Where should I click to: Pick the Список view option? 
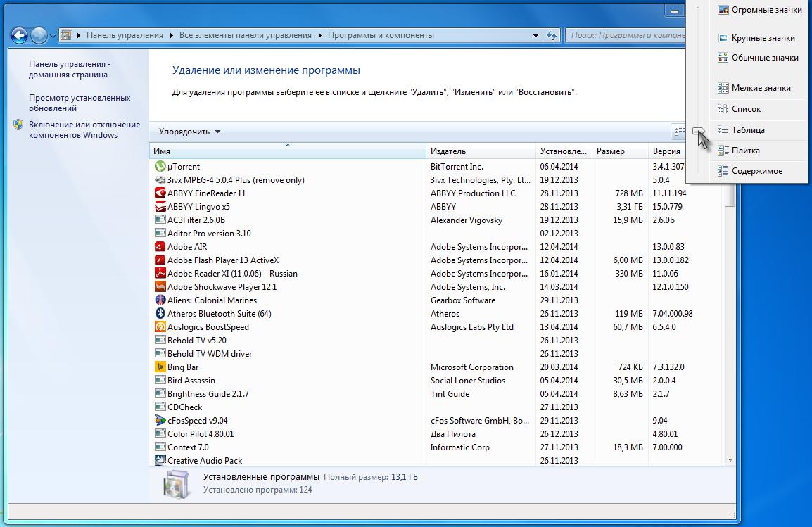click(746, 109)
